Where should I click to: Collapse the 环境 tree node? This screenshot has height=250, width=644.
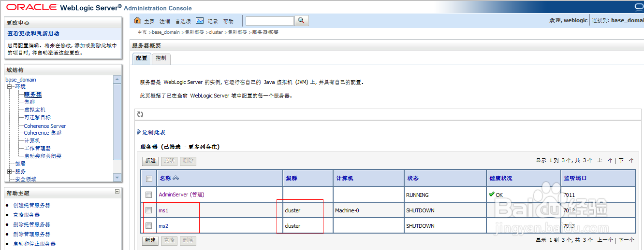[x=9, y=86]
